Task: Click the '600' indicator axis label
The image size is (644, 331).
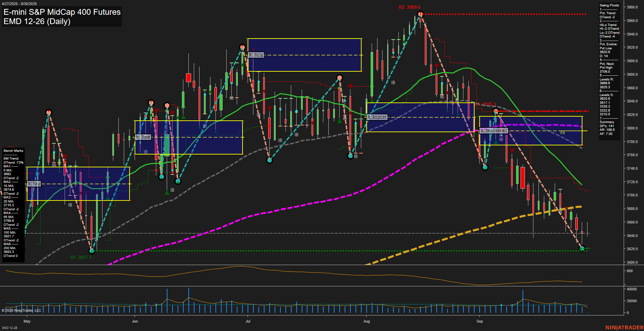Action: pos(629,271)
